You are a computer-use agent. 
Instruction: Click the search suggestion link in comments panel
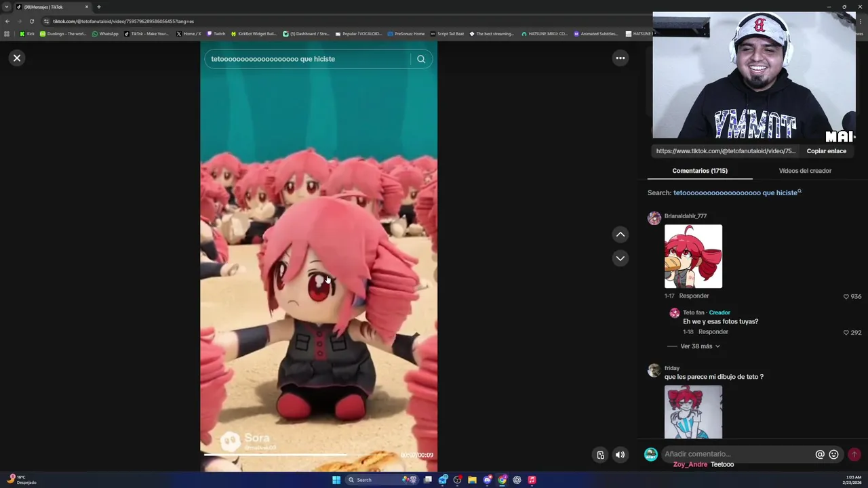coord(737,192)
